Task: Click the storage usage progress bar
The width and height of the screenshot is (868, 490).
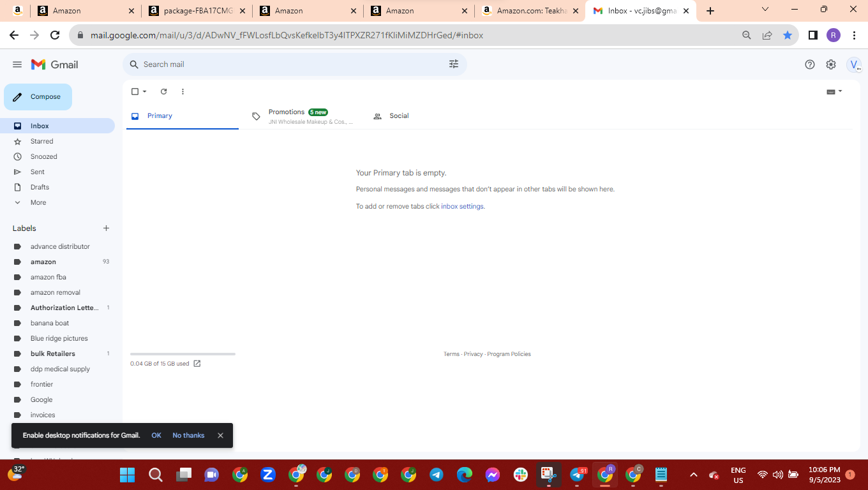Action: tap(183, 354)
